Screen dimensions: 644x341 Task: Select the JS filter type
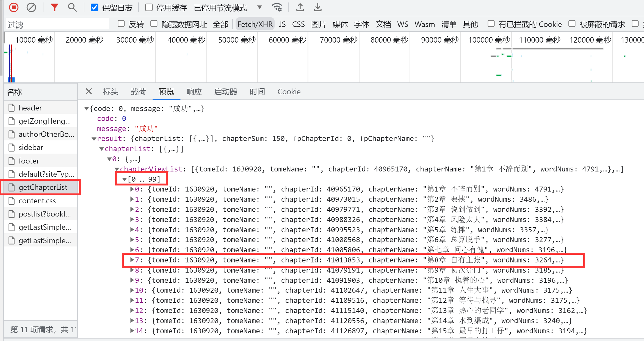coord(282,24)
